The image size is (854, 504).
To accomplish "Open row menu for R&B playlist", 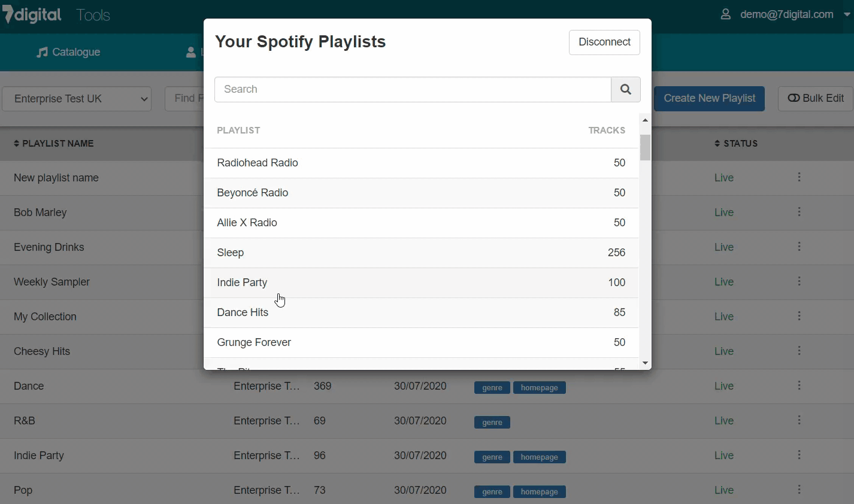I will click(799, 420).
